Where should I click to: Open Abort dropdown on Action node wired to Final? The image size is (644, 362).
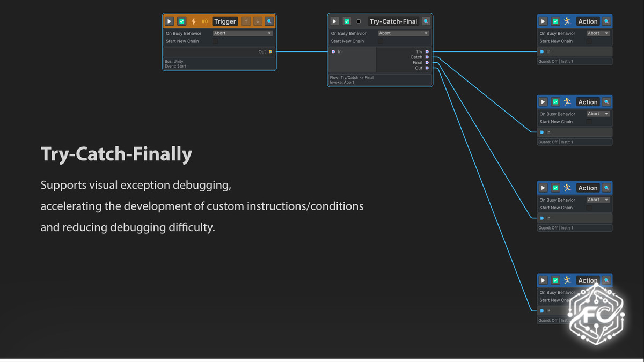point(598,200)
